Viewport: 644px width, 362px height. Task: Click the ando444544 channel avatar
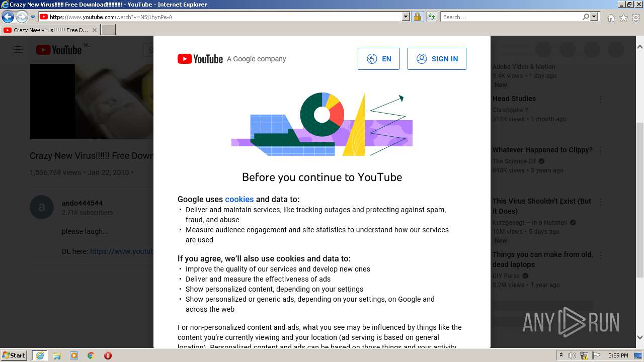pos(42,207)
